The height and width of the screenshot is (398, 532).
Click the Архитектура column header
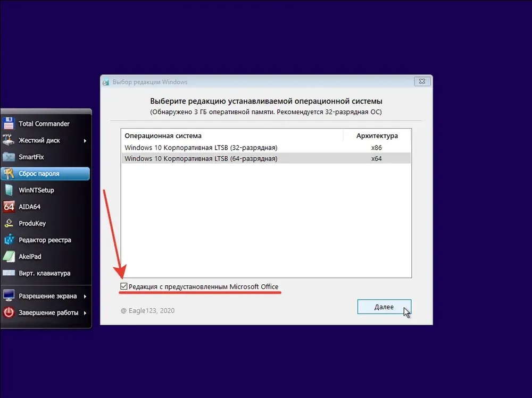[x=377, y=136]
